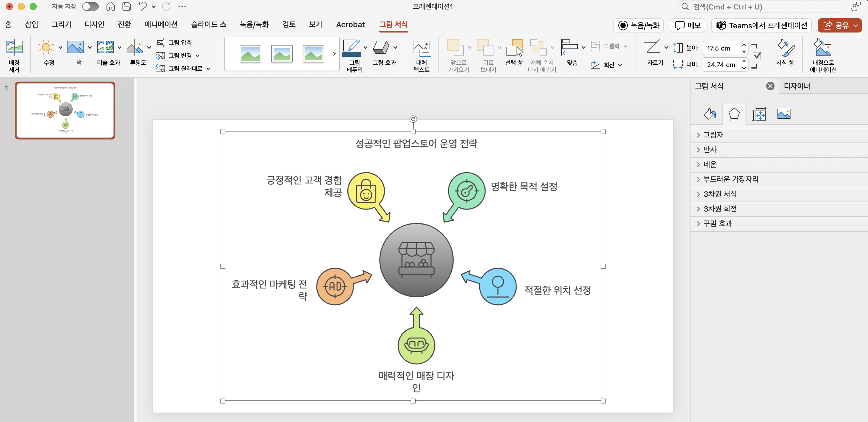Select Size & Properties icon in format panel
The width and height of the screenshot is (868, 422).
point(759,114)
